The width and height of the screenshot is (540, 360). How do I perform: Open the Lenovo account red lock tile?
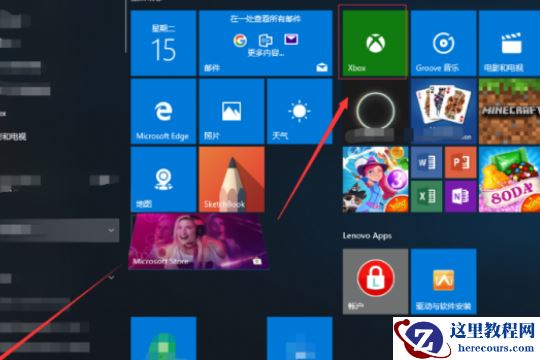375,281
